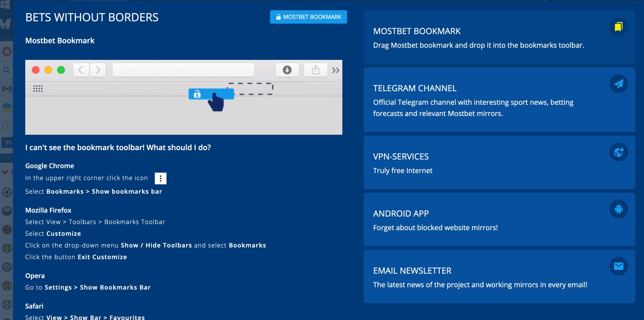Click the apps grid icon in the illustration
This screenshot has height=320, width=644.
[38, 88]
